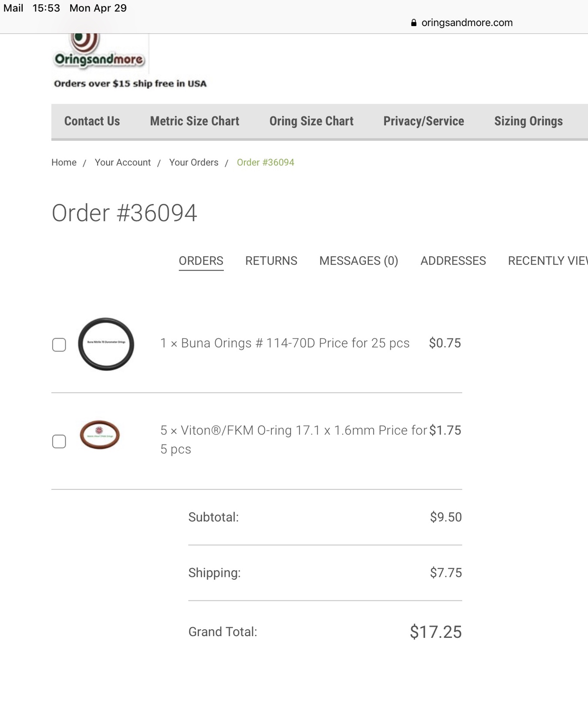Check the Buna Orings 114-70D checkbox
Viewport: 588px width, 705px height.
(x=59, y=345)
